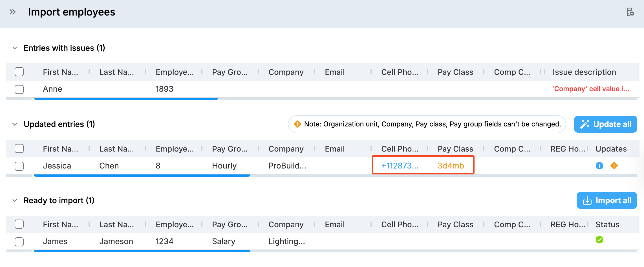Screen dimensions: 644x267
Task: Tick the checkbox for Jessica Chen's row
Action: (x=19, y=166)
